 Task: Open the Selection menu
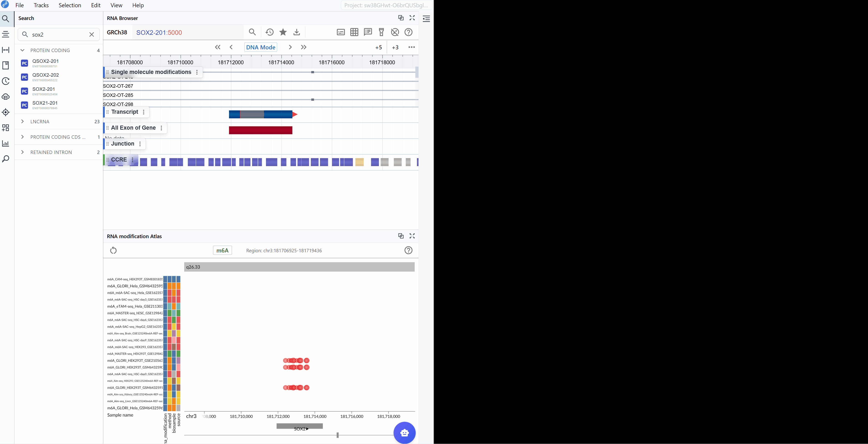70,5
